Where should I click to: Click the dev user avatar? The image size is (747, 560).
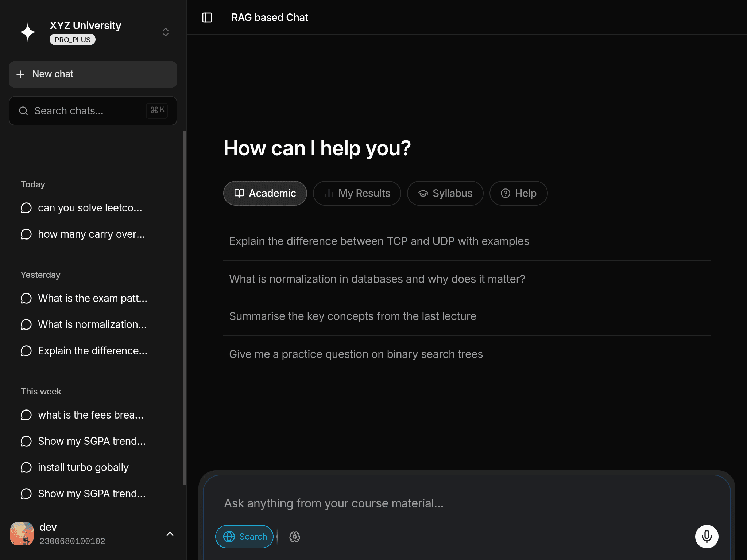(x=22, y=534)
